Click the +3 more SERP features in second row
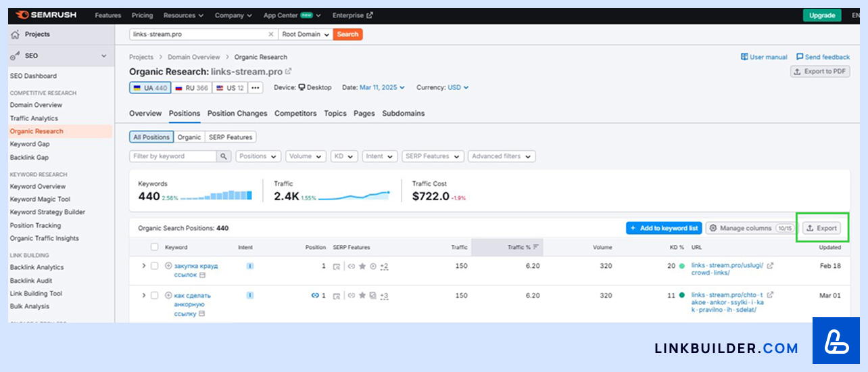The height and width of the screenshot is (372, 868). point(384,296)
